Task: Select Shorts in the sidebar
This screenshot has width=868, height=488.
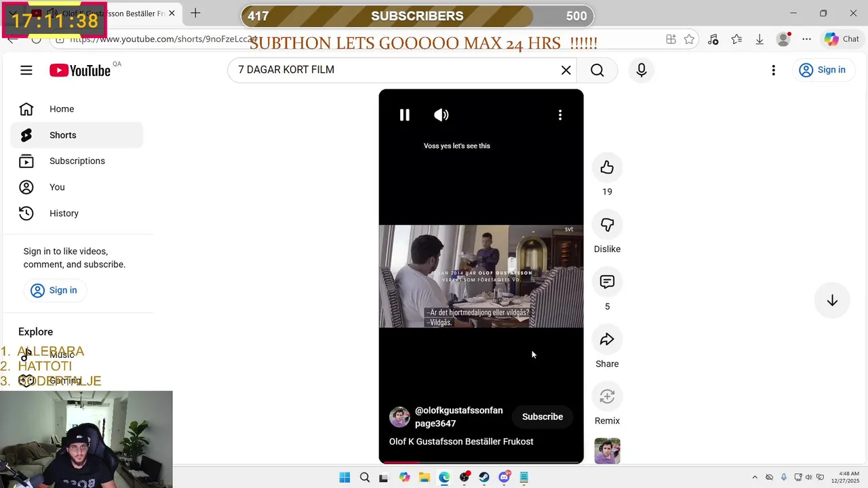Action: 77,135
